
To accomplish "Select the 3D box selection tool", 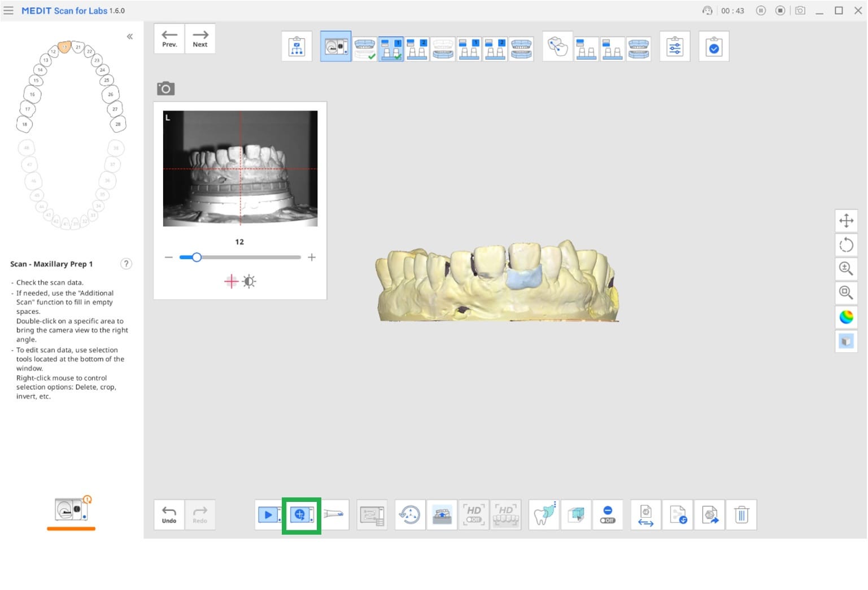I will (x=576, y=515).
